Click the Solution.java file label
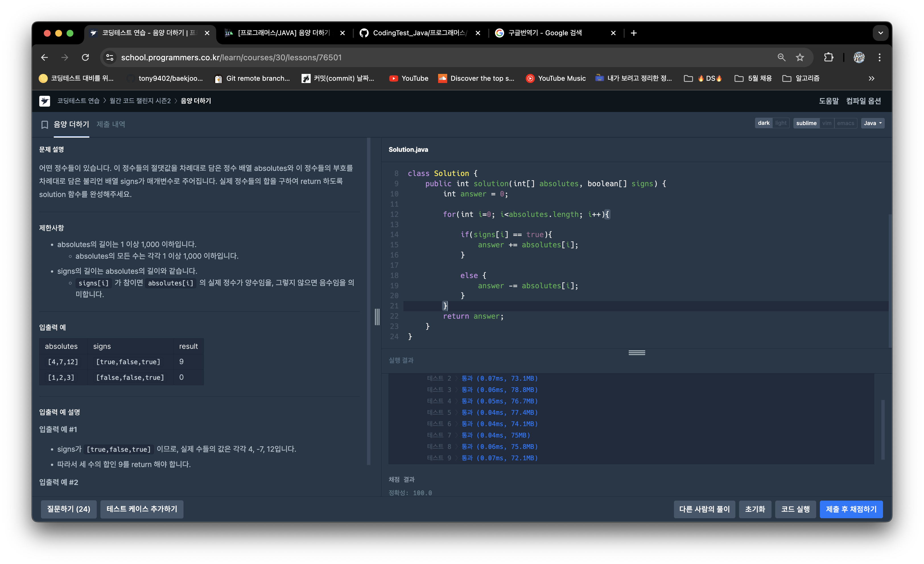This screenshot has height=564, width=924. [x=408, y=150]
